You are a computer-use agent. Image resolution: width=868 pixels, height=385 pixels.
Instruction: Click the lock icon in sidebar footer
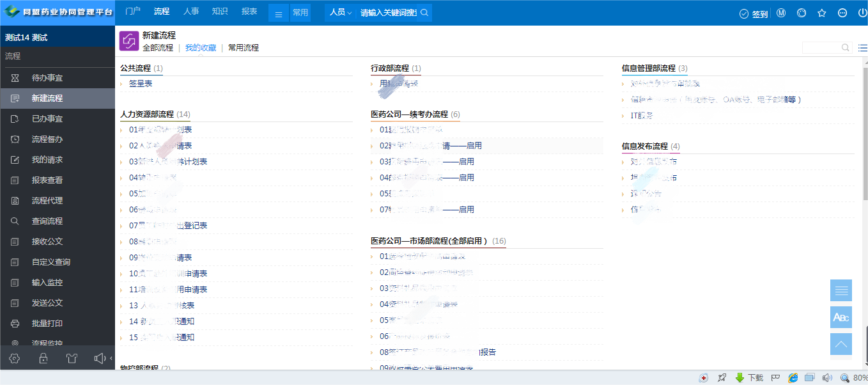coord(43,358)
